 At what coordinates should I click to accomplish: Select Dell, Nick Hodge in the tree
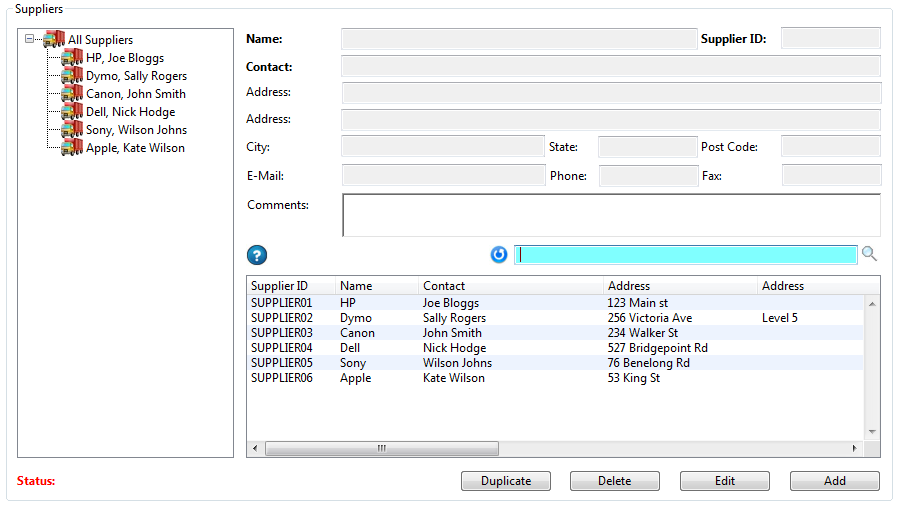coord(130,112)
